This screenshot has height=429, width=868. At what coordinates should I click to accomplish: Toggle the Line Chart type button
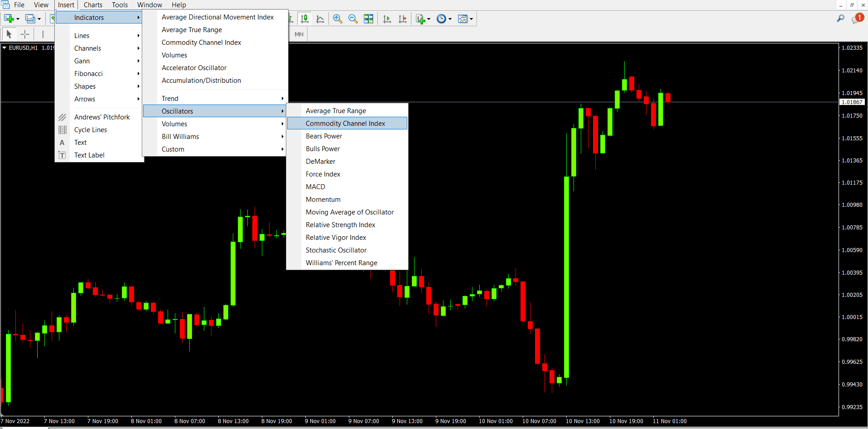(x=320, y=19)
